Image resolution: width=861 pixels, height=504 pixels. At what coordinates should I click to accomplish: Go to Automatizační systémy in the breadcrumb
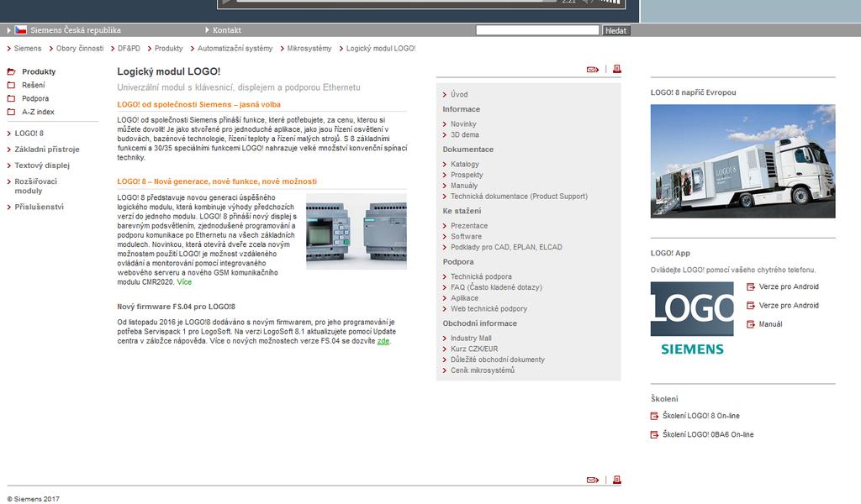click(x=235, y=48)
